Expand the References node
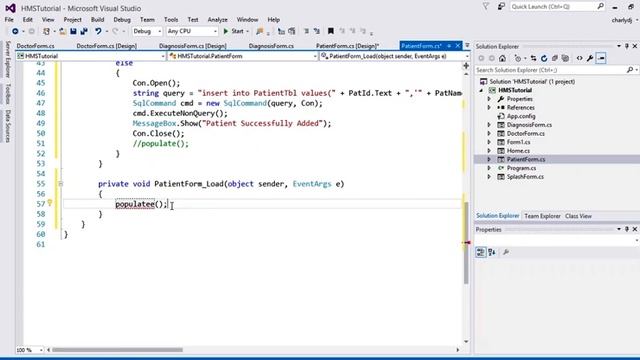640x360 pixels. point(489,108)
